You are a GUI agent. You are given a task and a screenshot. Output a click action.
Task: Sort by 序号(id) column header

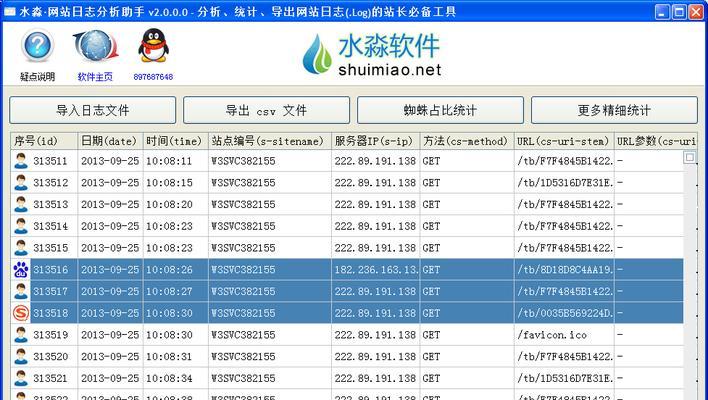click(x=44, y=141)
